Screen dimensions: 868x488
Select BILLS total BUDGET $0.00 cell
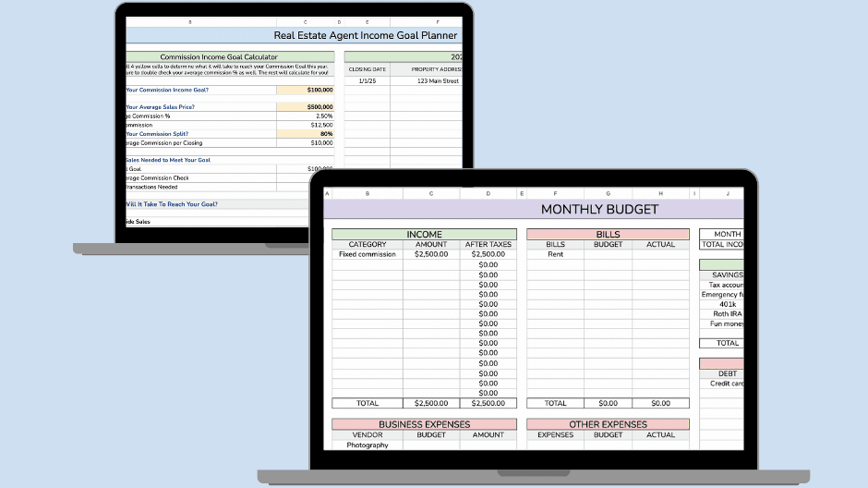point(608,403)
